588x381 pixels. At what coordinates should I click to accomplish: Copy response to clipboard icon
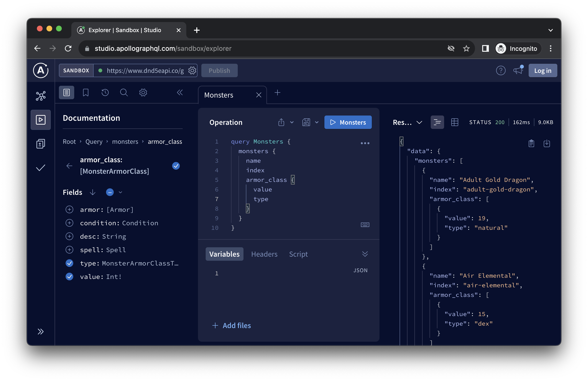point(531,143)
